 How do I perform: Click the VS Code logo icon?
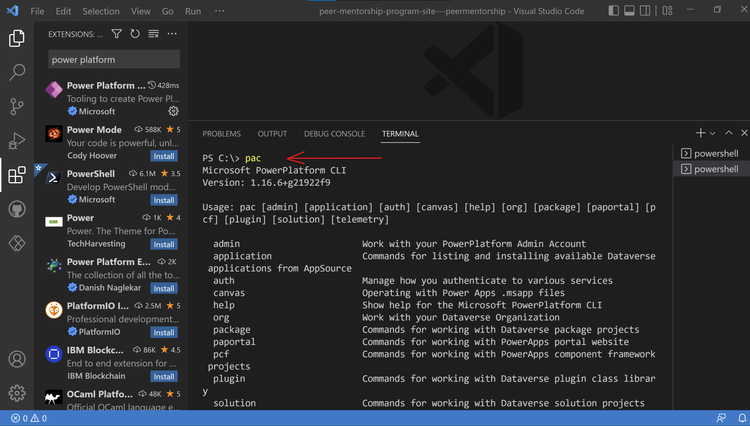13,11
